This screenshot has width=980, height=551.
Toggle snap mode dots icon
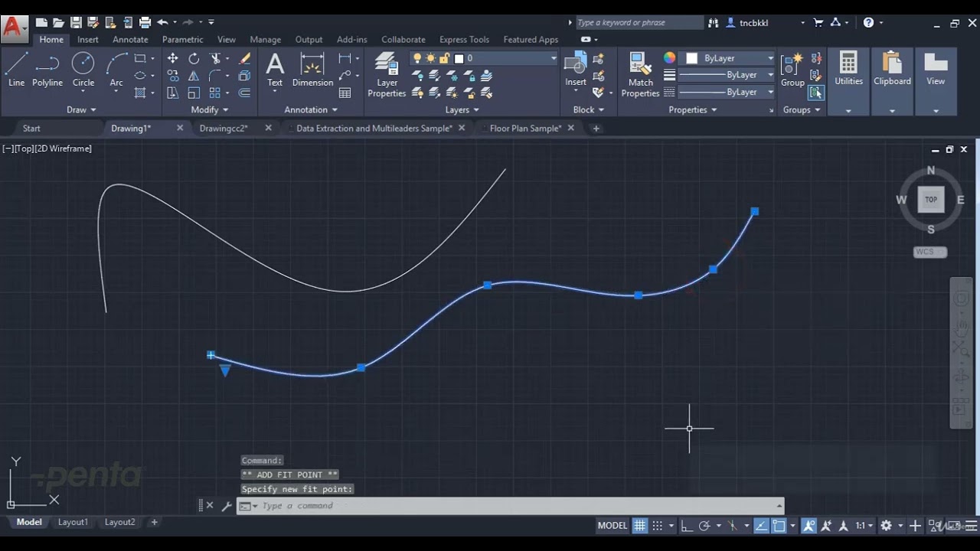(658, 526)
